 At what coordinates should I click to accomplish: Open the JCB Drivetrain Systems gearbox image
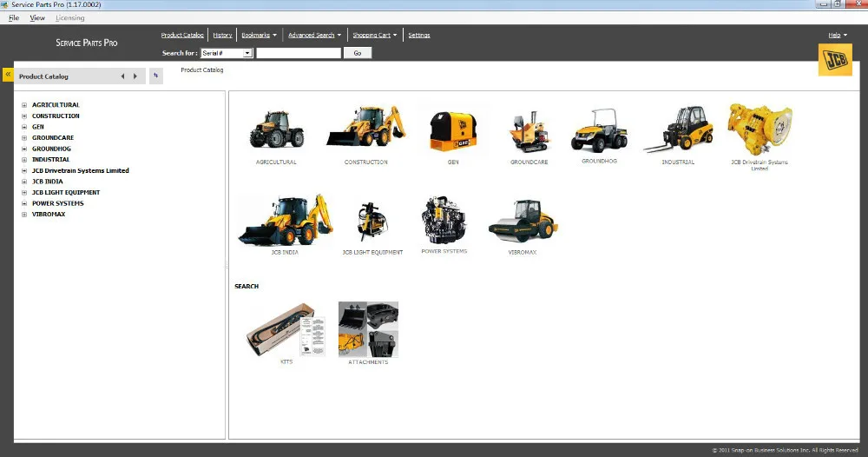[x=759, y=129]
